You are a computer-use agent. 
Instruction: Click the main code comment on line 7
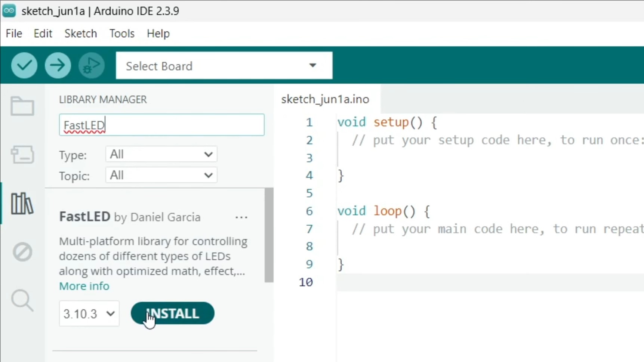coord(497,229)
